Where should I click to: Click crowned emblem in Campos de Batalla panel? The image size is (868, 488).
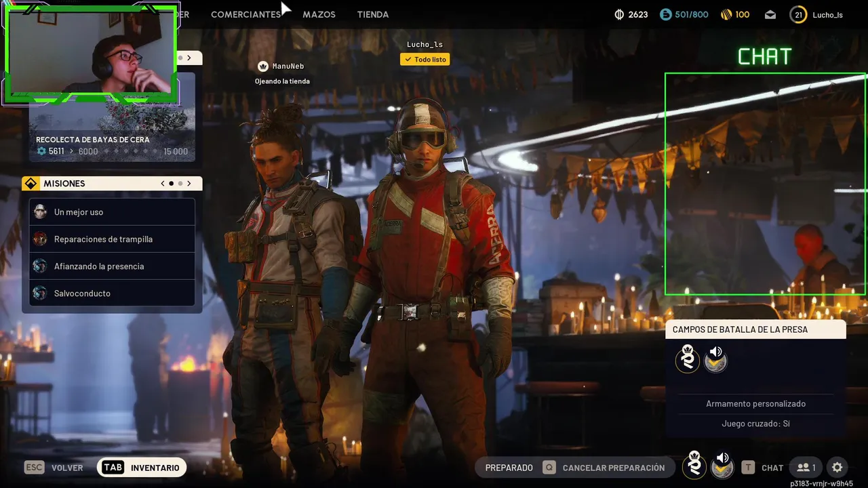pos(688,358)
